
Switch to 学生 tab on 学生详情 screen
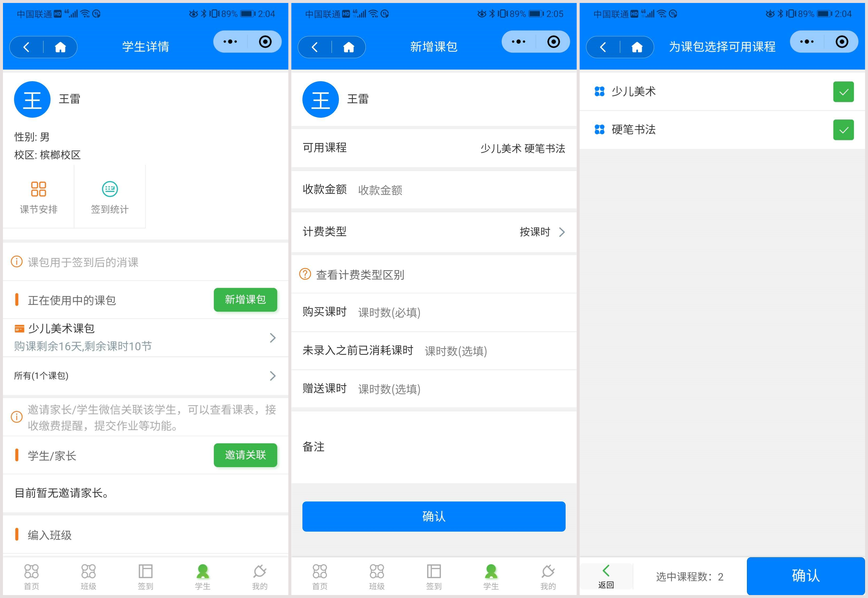click(x=203, y=577)
